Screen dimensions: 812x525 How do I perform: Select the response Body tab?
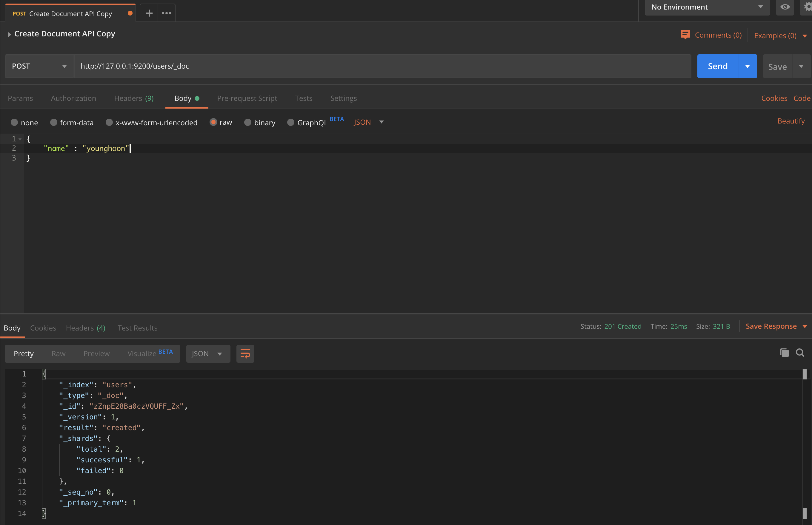click(12, 328)
